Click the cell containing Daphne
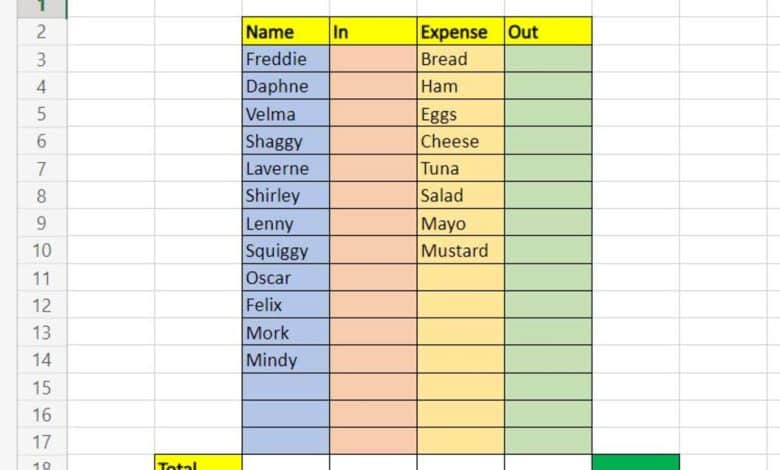The image size is (780, 470). coord(285,86)
